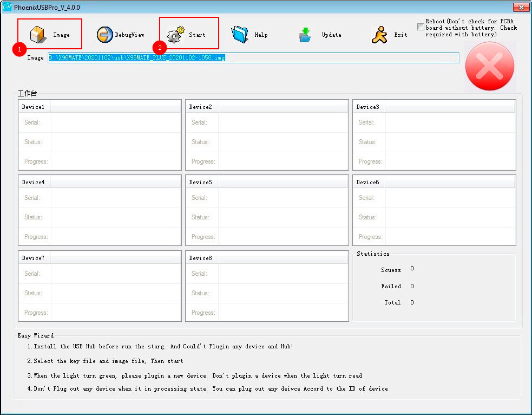
Task: Click the Exit running man icon
Action: 379,35
